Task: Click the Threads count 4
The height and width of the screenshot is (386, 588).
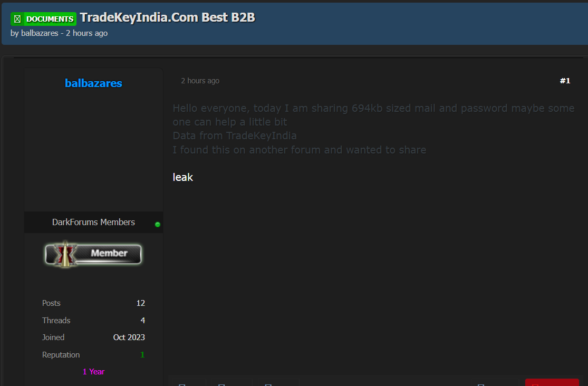Action: coord(142,321)
